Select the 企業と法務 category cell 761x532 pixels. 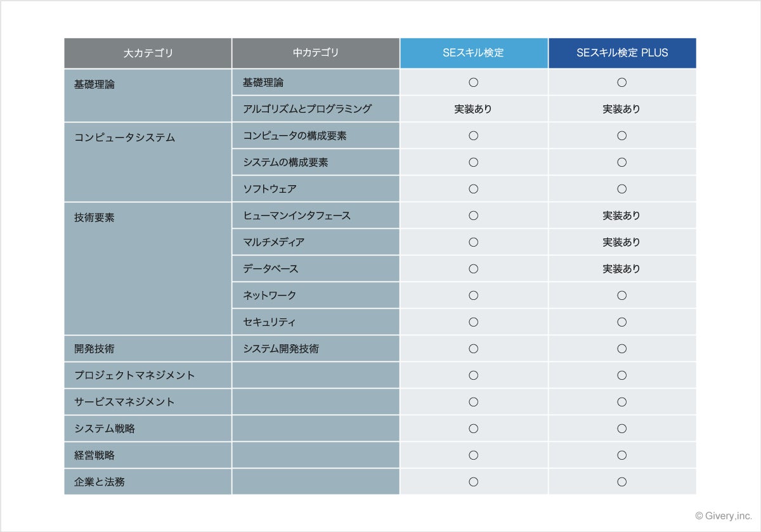click(148, 482)
